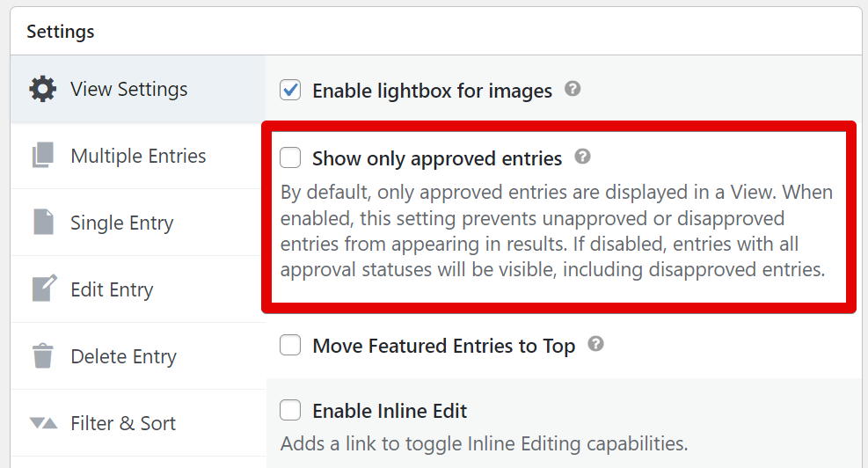
Task: Click the View Settings gear icon
Action: [x=42, y=90]
